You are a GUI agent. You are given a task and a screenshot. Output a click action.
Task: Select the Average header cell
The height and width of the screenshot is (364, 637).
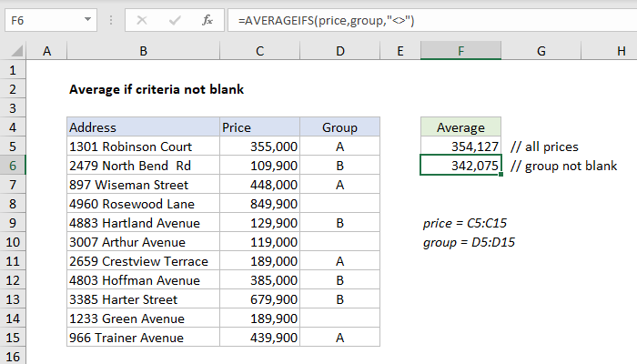460,127
